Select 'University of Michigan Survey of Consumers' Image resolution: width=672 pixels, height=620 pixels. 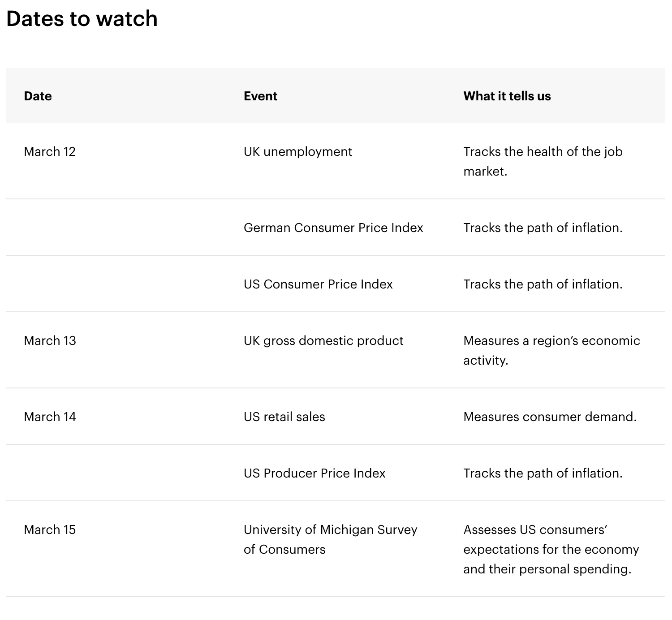coord(330,539)
